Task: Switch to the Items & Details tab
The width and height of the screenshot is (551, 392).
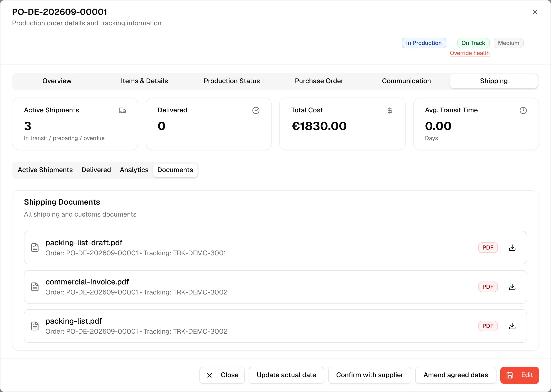Action: pyautogui.click(x=144, y=81)
